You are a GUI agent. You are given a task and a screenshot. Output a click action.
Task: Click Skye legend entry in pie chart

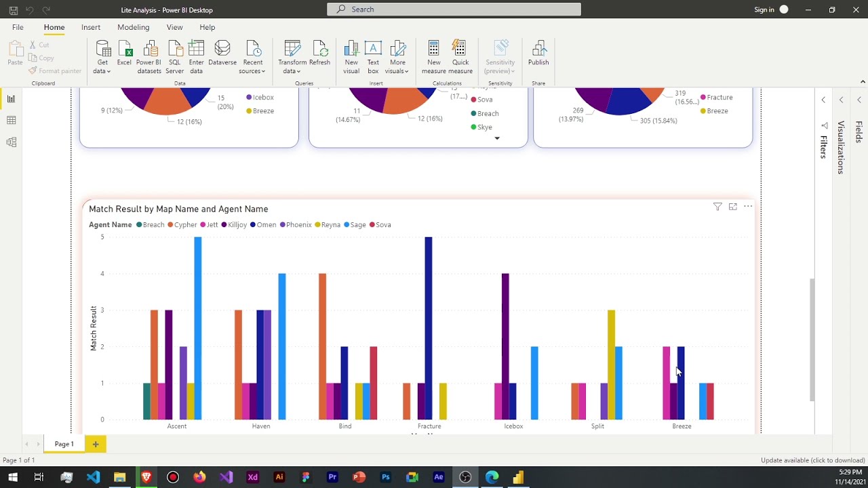click(x=481, y=127)
